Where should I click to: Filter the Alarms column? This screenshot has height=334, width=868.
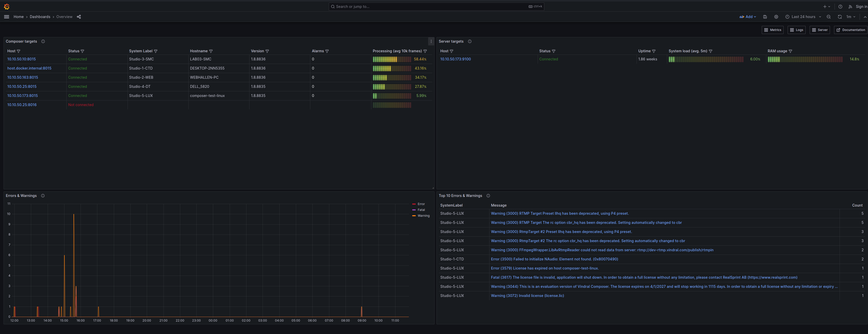coord(327,51)
